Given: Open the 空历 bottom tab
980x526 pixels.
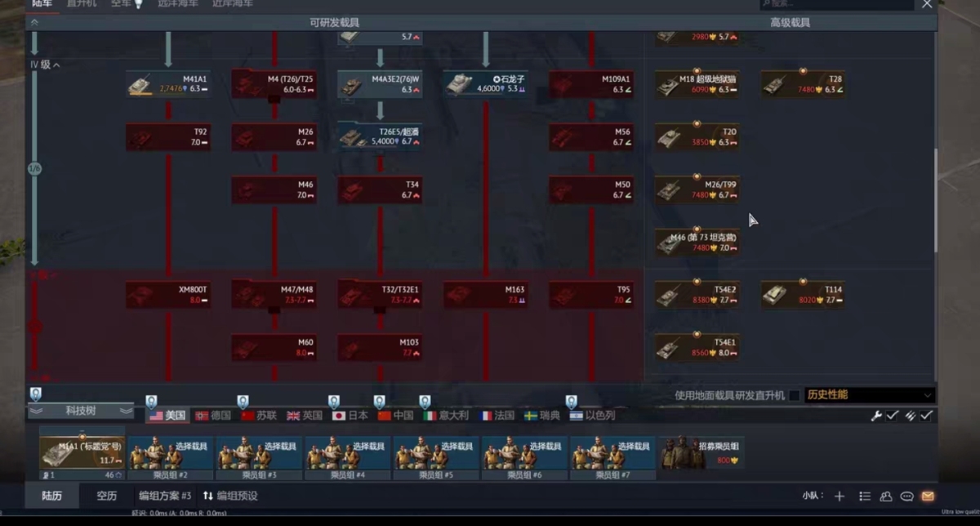Looking at the screenshot, I should click(x=106, y=496).
